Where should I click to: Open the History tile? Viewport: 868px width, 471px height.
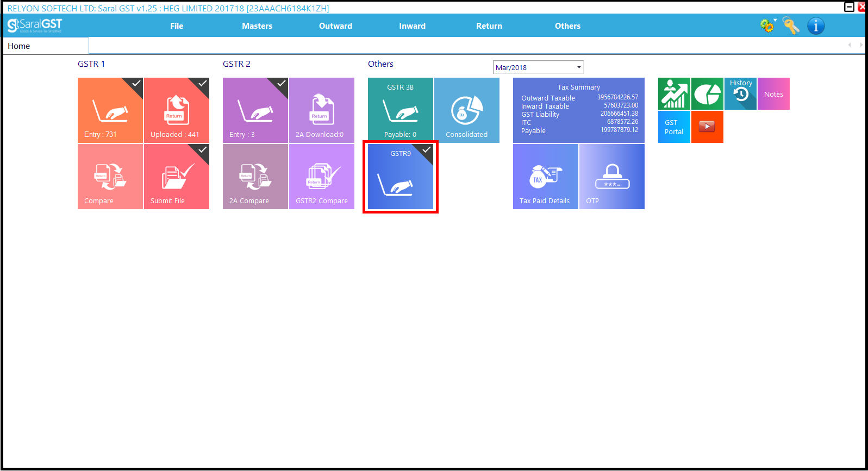tap(740, 93)
